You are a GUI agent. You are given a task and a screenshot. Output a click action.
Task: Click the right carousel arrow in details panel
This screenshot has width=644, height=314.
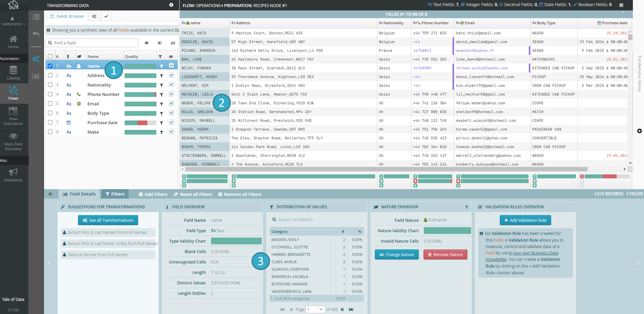coord(638,263)
